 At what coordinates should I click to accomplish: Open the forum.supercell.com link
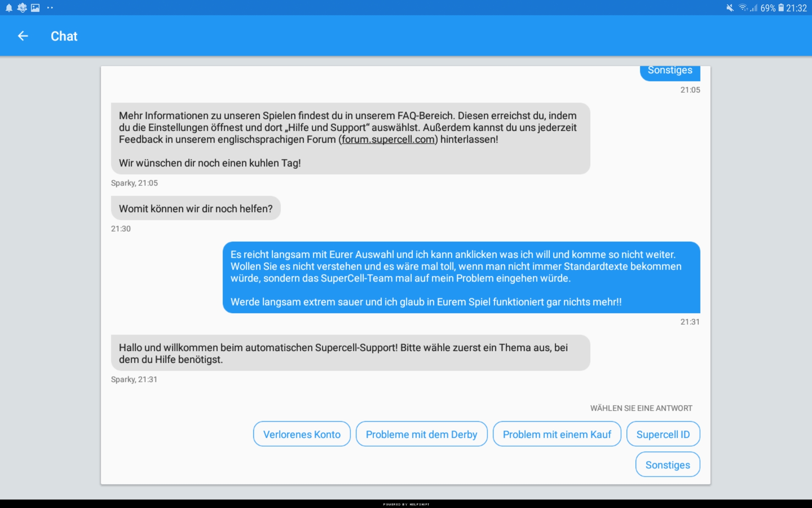388,139
